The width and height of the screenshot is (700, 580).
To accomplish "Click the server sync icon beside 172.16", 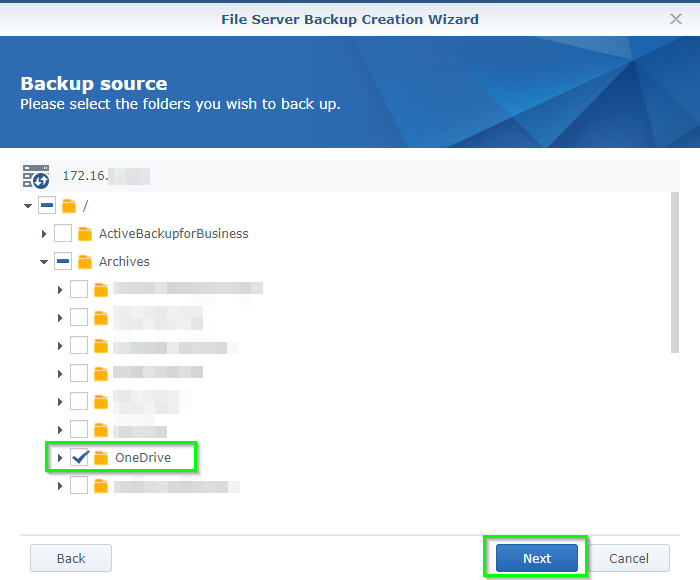I will (x=36, y=176).
